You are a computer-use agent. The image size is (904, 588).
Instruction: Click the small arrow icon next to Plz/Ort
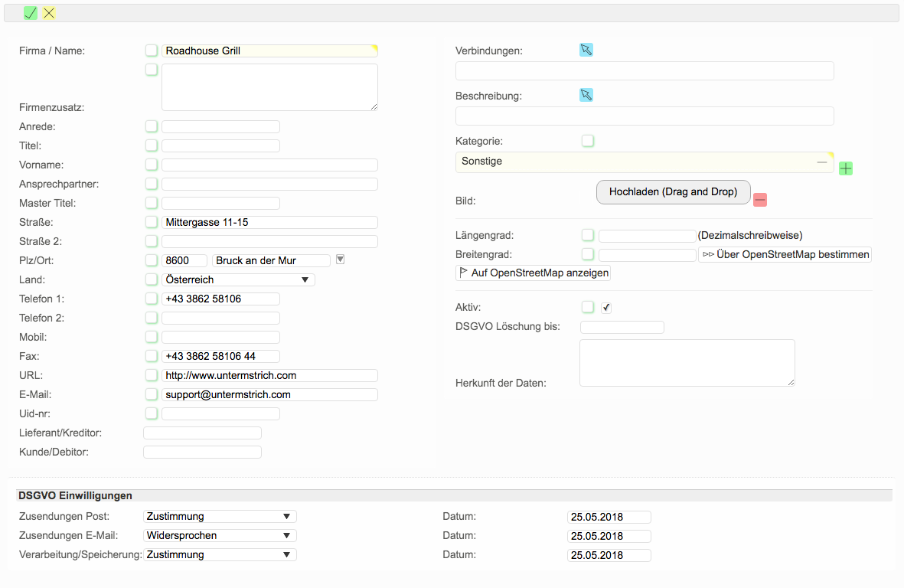click(x=341, y=260)
